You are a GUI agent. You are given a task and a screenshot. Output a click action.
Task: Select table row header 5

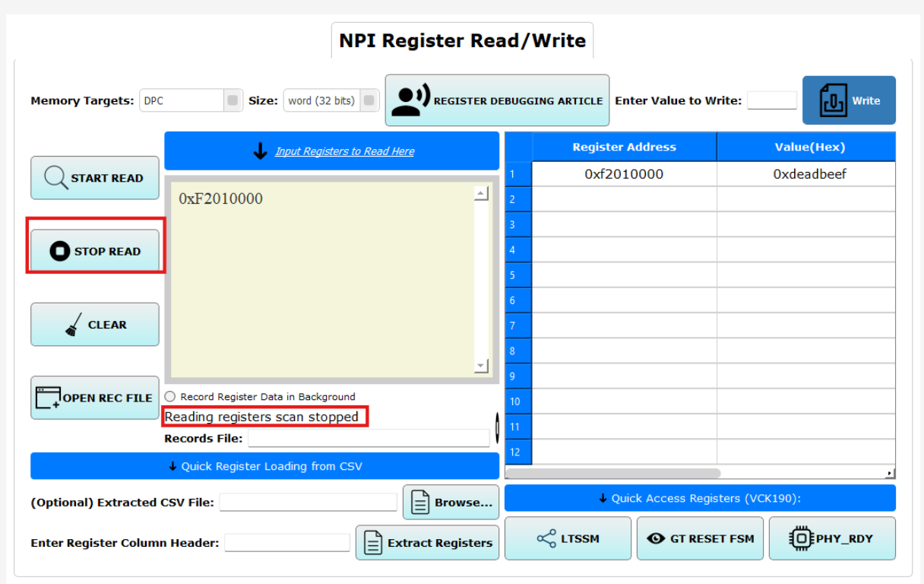tap(518, 275)
